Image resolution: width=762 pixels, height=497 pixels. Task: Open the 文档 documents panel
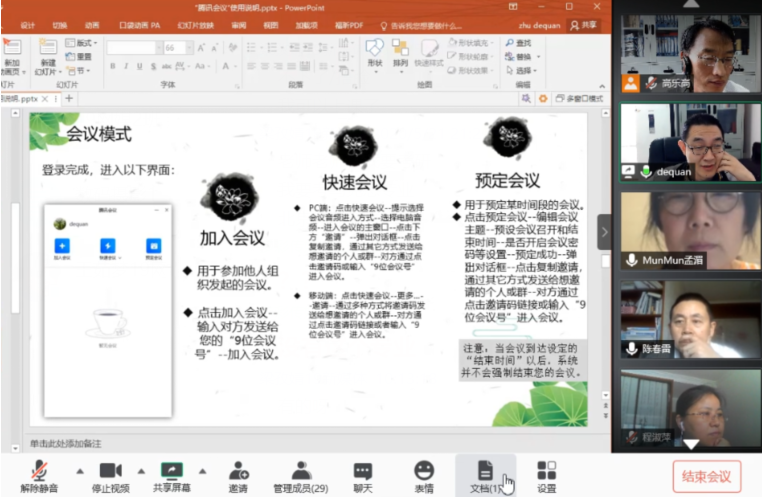pyautogui.click(x=485, y=477)
